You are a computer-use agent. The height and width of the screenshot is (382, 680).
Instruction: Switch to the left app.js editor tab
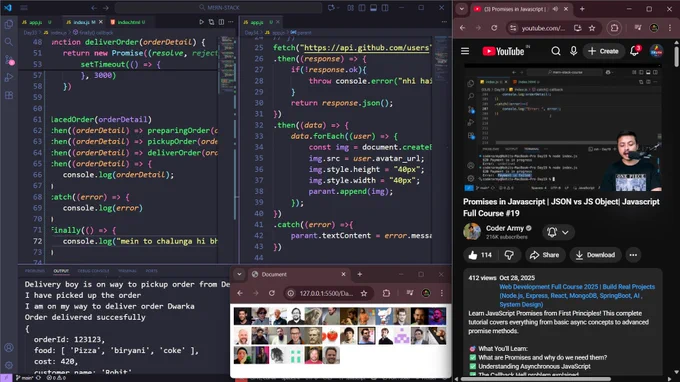pyautogui.click(x=36, y=22)
